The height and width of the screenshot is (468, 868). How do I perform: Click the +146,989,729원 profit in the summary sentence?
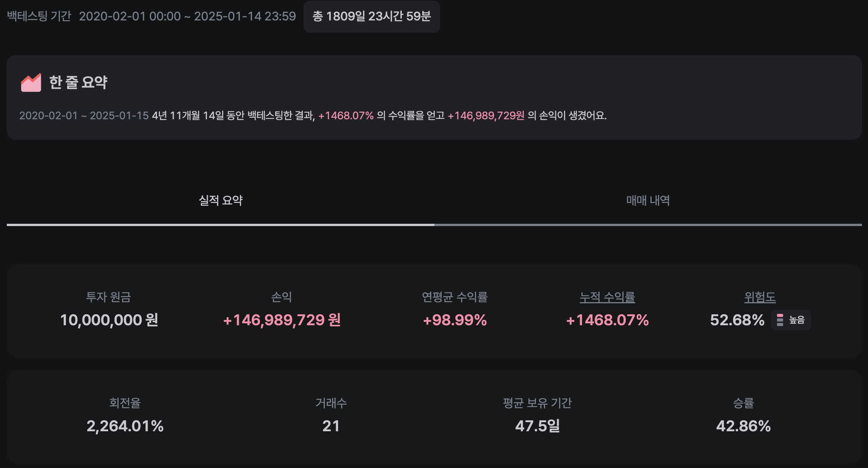click(486, 115)
